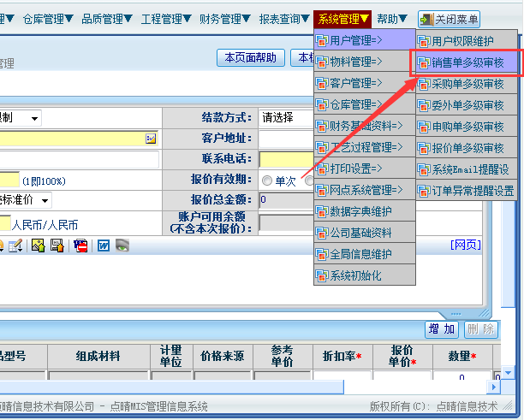Click the Word export icon in editor toolbar
The width and height of the screenshot is (524, 420).
tap(103, 245)
